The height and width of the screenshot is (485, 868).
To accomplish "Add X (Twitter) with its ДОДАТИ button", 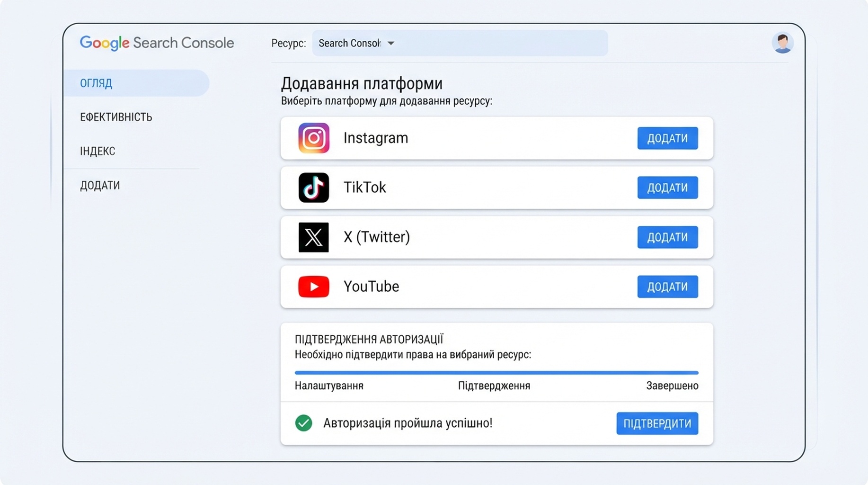I will coord(667,237).
